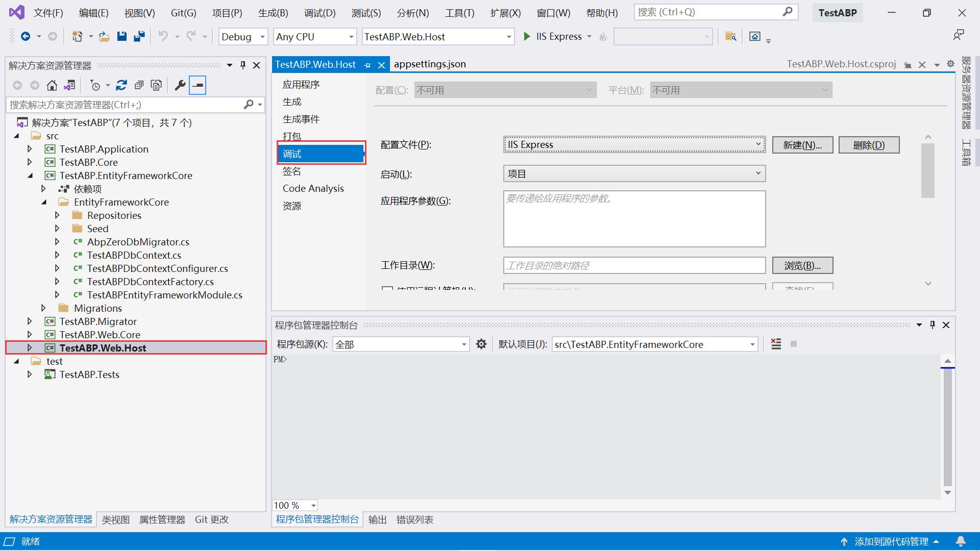Open the Git(G) menu

pos(184,13)
